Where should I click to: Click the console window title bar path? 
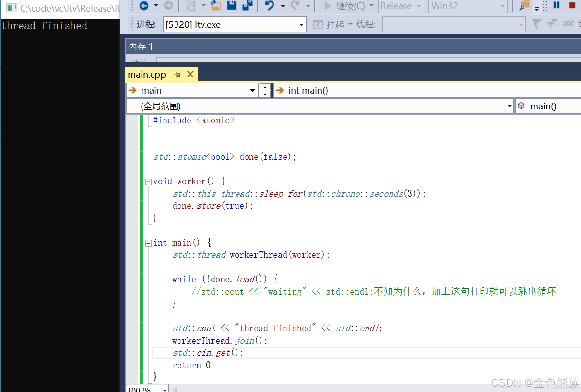pos(70,8)
